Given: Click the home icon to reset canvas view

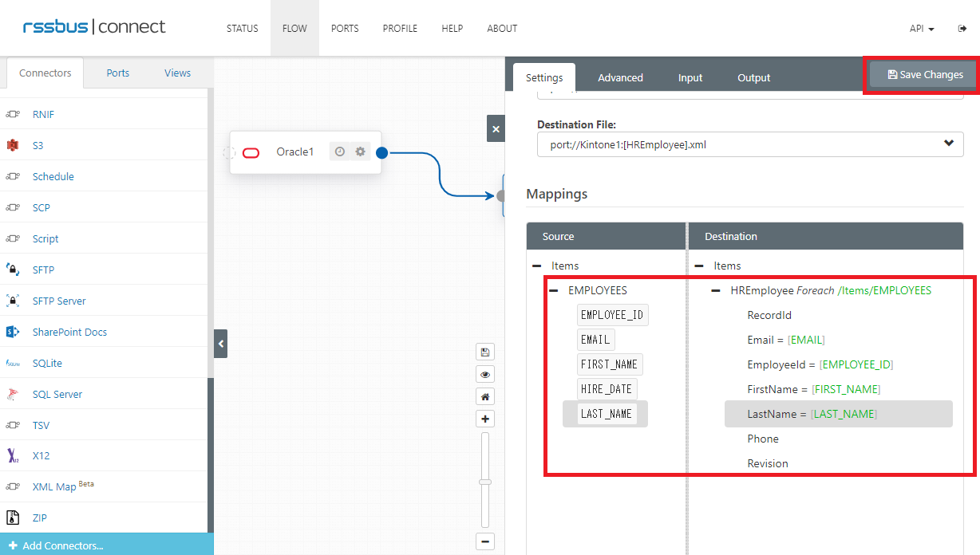Looking at the screenshot, I should 484,396.
